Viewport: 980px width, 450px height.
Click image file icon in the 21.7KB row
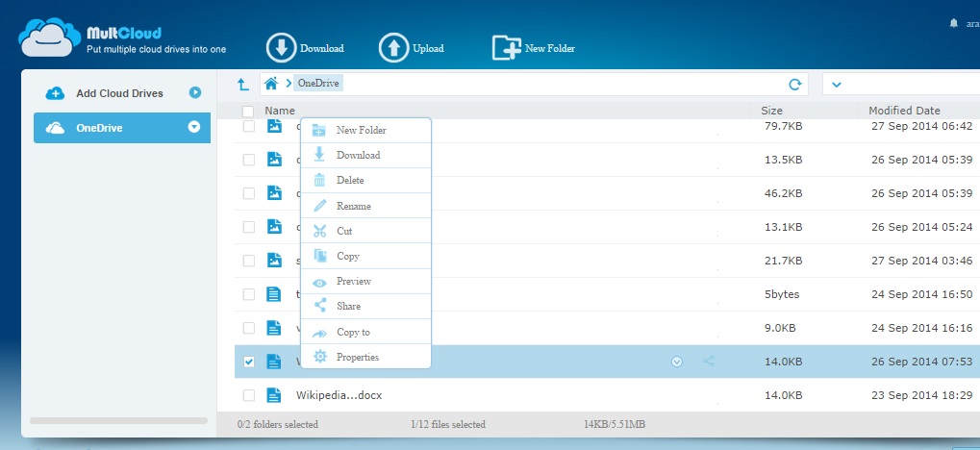click(x=274, y=260)
